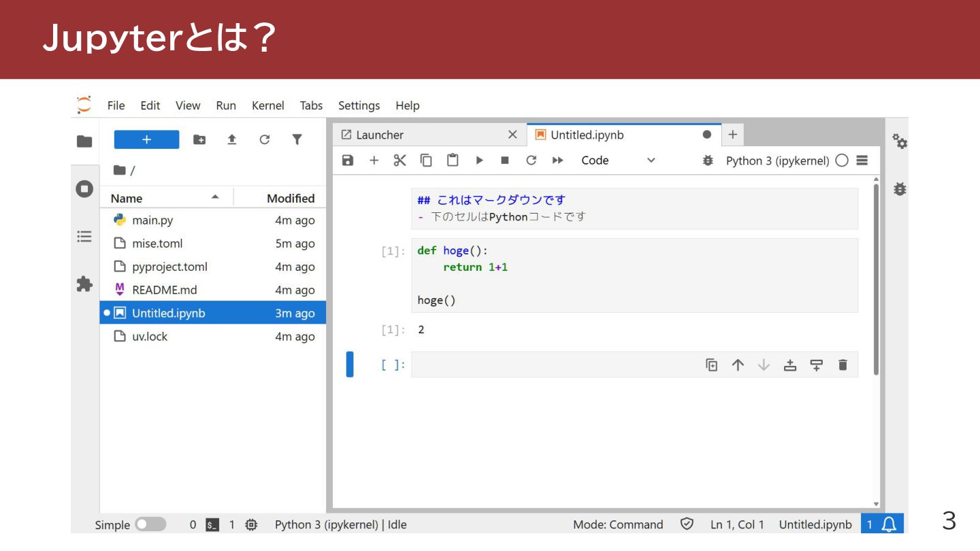Image resolution: width=980 pixels, height=551 pixels.
Task: Select mise.toml in file list
Action: pyautogui.click(x=213, y=244)
